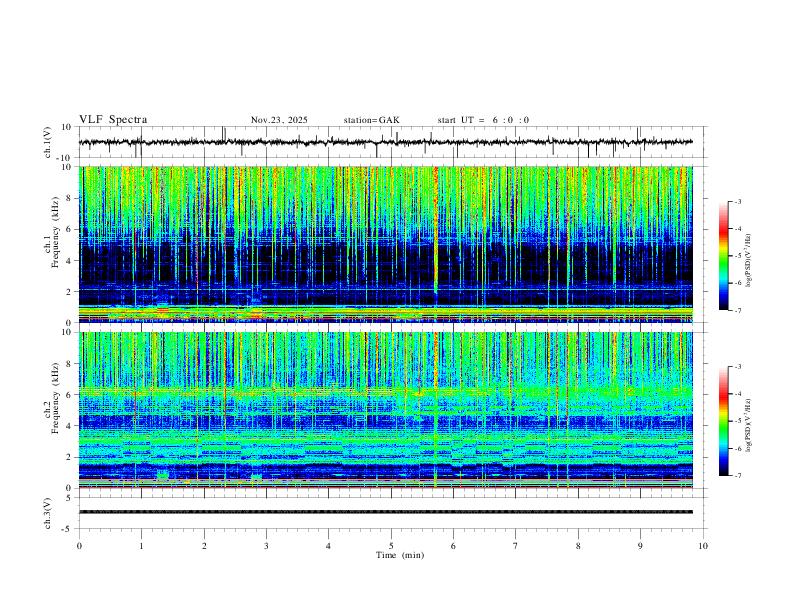Viewport: 792px width, 612px height.
Task: Click the 'VLF Spectra' title text
Action: point(113,120)
